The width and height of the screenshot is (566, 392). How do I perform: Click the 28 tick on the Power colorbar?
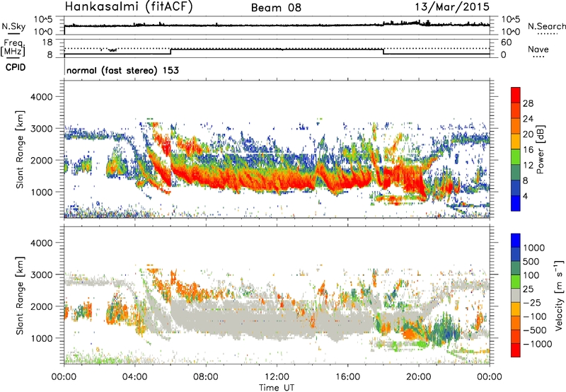tap(528, 103)
